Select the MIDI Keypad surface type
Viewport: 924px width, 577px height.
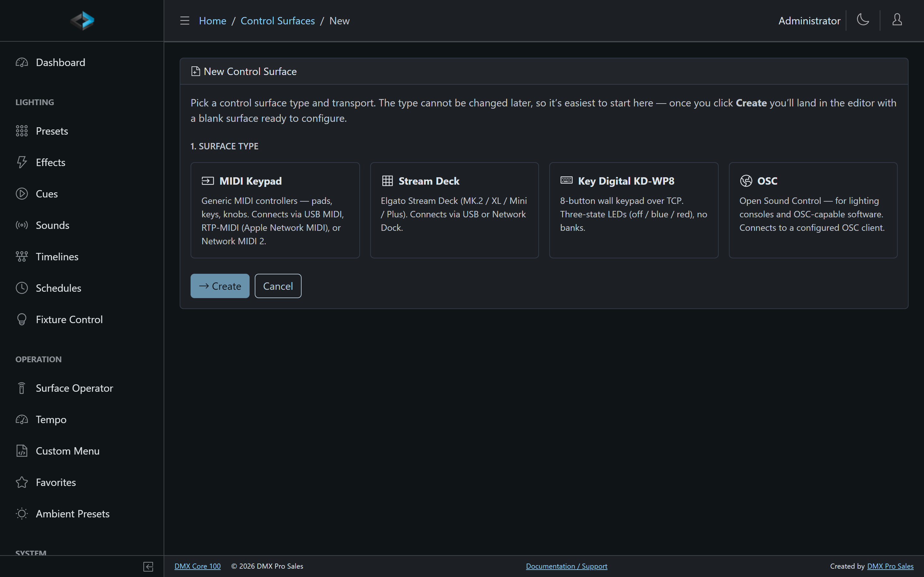(275, 210)
